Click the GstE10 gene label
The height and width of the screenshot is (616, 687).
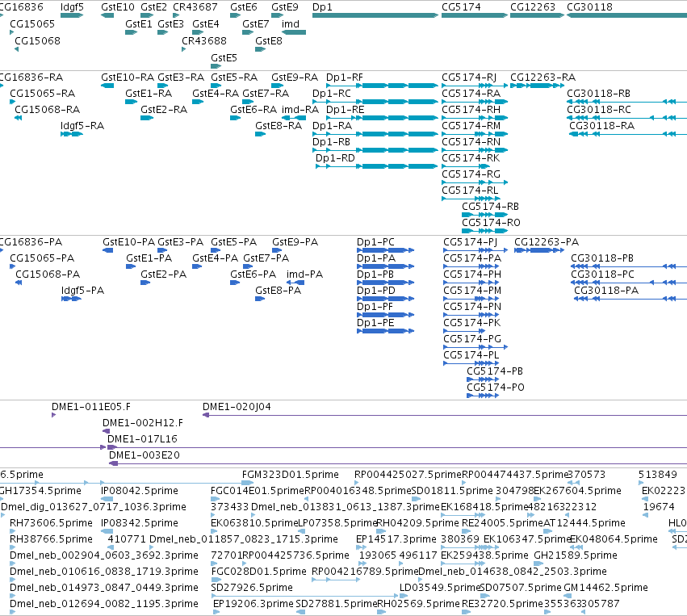(118, 7)
